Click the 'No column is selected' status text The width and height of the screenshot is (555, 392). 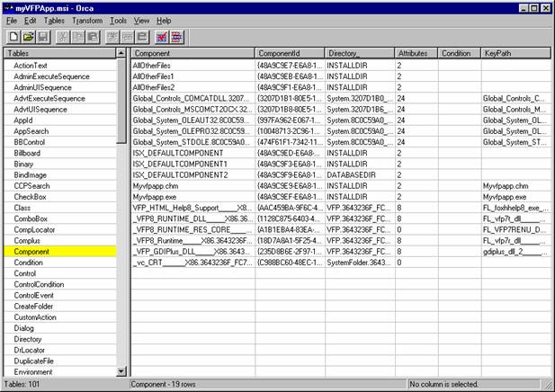pos(443,384)
